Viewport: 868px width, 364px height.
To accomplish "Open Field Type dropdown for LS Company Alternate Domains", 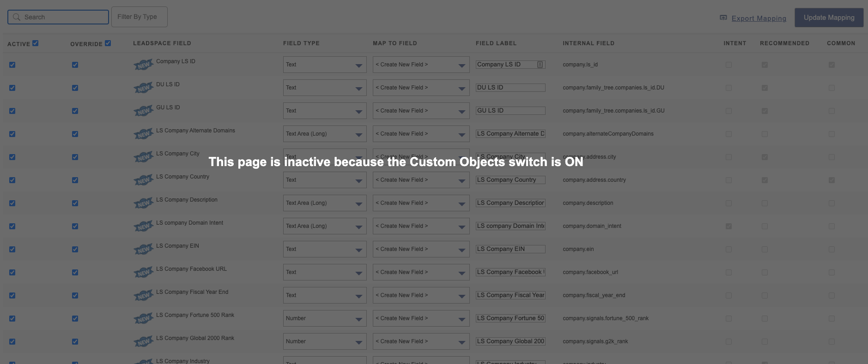I will [x=325, y=134].
